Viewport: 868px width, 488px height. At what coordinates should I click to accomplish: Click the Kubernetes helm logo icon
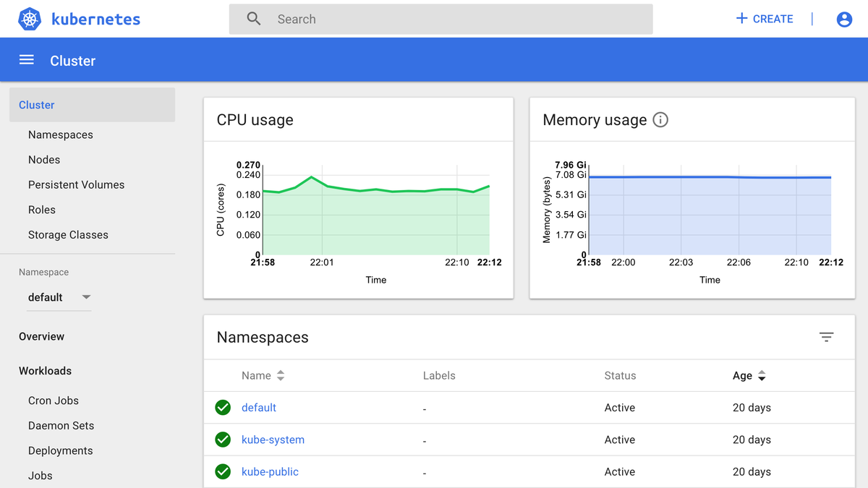pyautogui.click(x=30, y=19)
